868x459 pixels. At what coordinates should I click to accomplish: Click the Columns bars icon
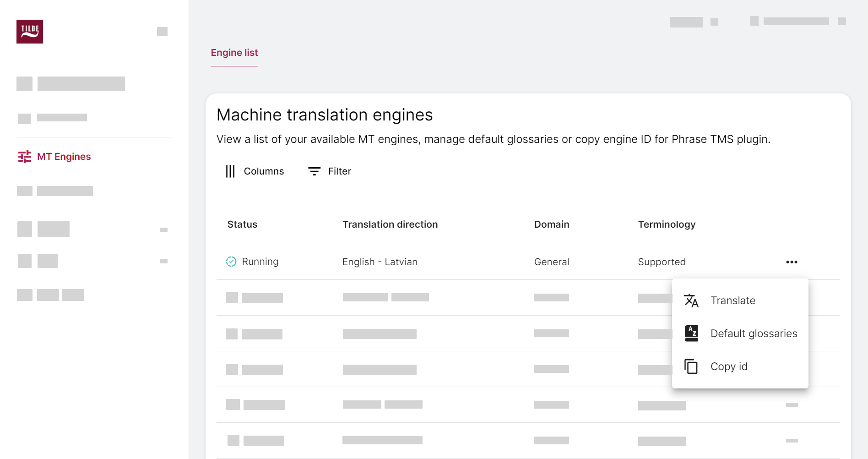click(230, 171)
